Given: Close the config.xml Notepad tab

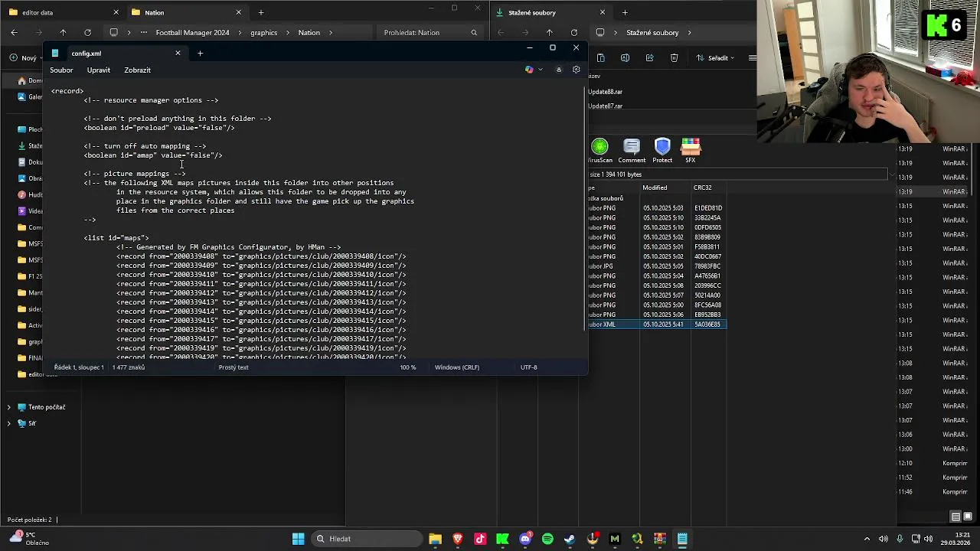Looking at the screenshot, I should [x=178, y=53].
